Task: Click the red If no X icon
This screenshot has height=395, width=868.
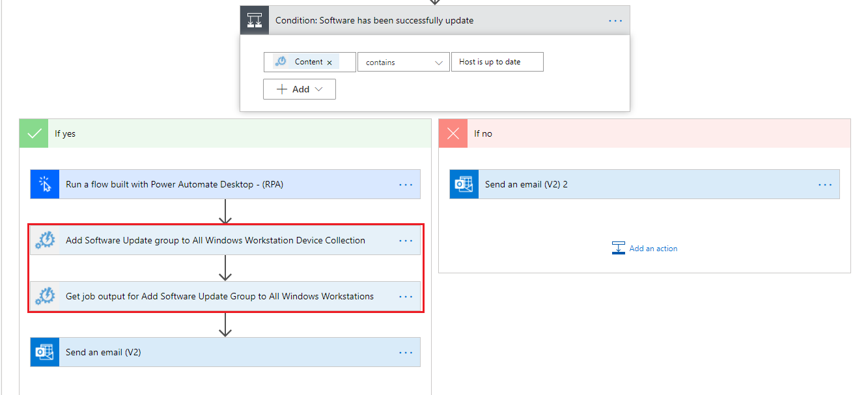Action: click(x=453, y=133)
